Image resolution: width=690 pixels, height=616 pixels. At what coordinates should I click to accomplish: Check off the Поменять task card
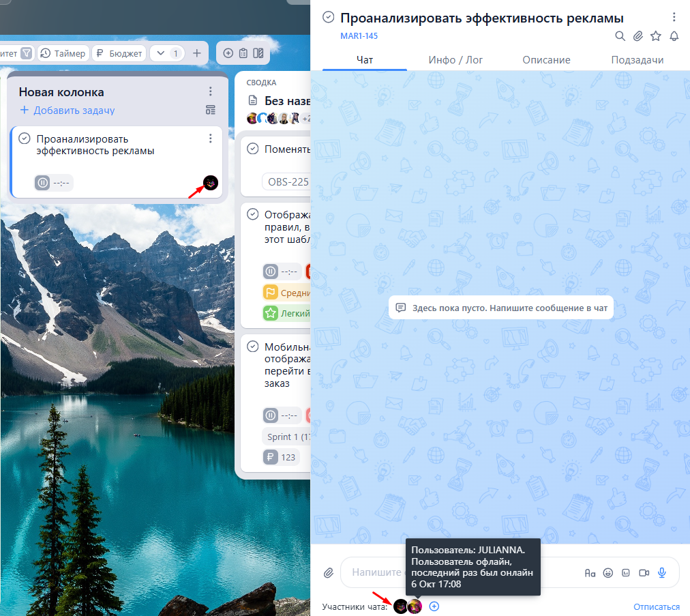coord(252,149)
